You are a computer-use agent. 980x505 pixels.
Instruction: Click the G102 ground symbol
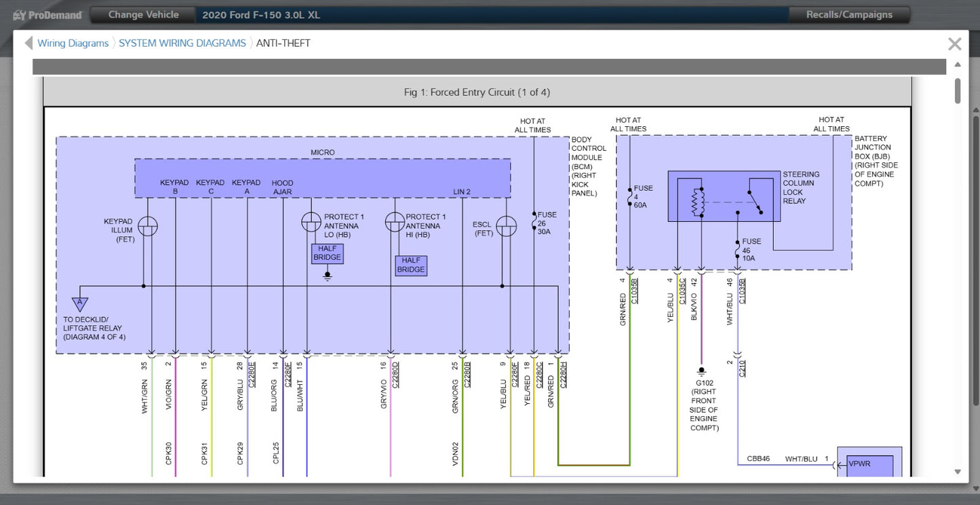coord(701,372)
